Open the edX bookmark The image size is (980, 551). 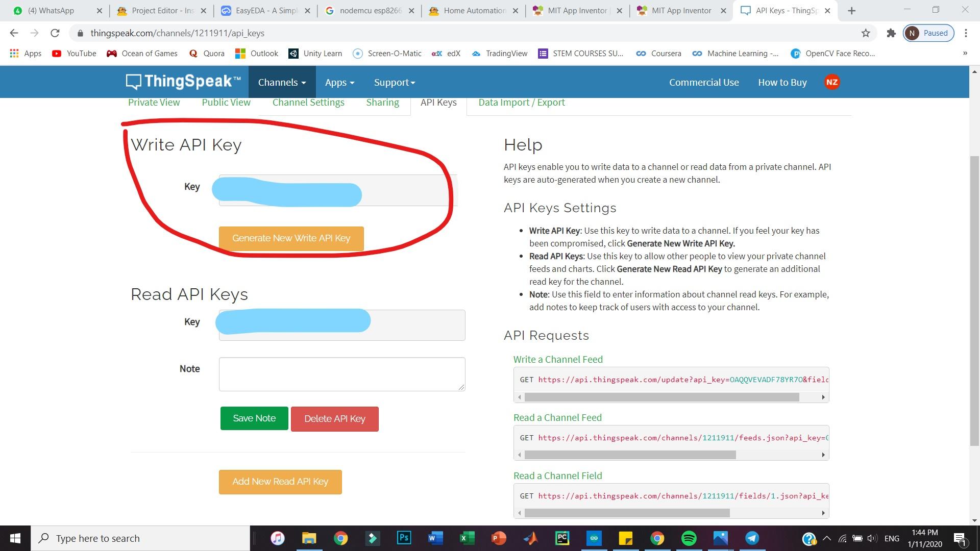[x=446, y=54]
